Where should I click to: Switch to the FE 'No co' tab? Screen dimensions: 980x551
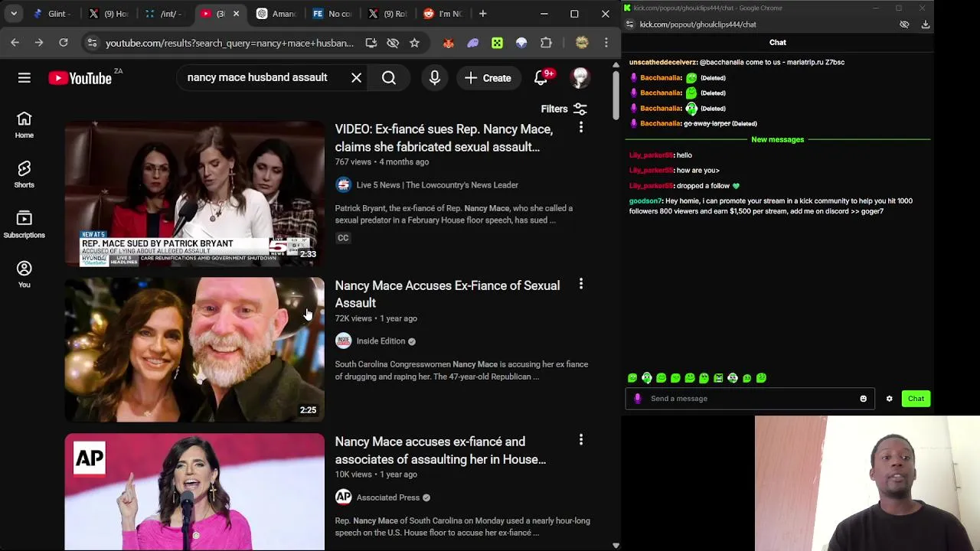pyautogui.click(x=332, y=14)
